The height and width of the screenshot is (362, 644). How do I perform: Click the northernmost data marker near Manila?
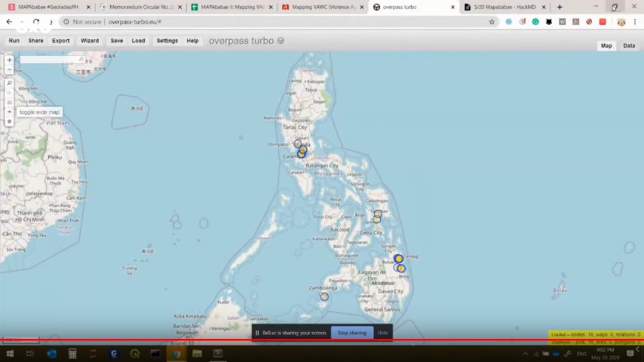click(x=297, y=143)
